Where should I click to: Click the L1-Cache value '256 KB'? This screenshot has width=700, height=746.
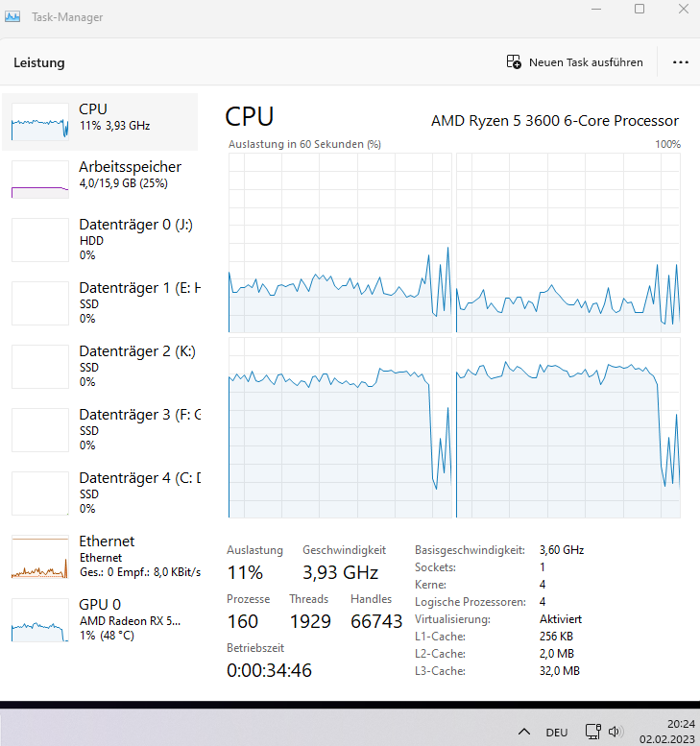556,637
